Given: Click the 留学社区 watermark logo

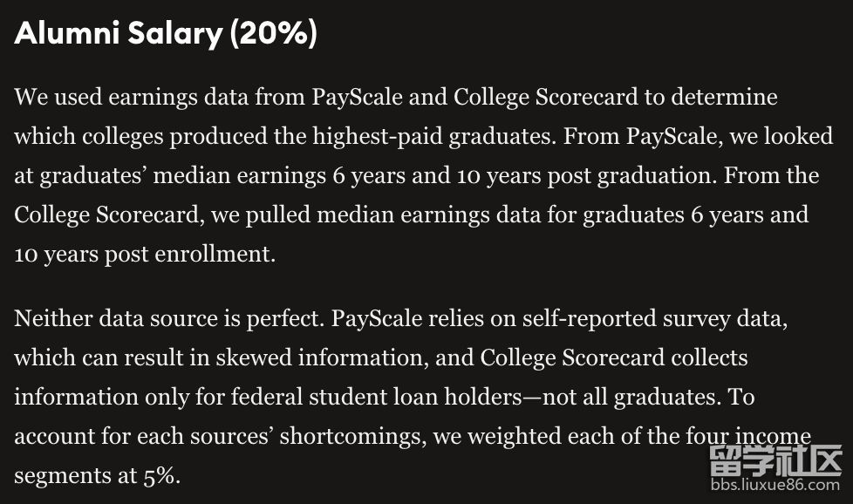Looking at the screenshot, I should [775, 460].
